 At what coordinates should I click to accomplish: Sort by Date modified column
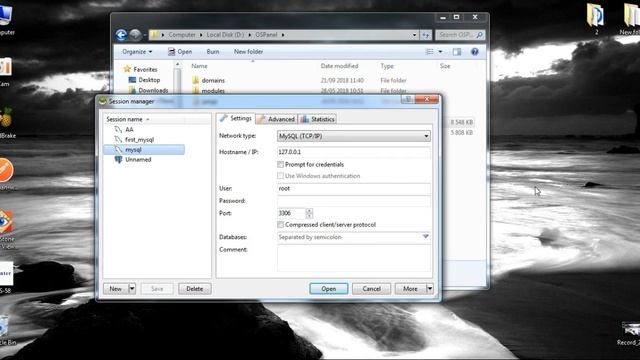(339, 66)
